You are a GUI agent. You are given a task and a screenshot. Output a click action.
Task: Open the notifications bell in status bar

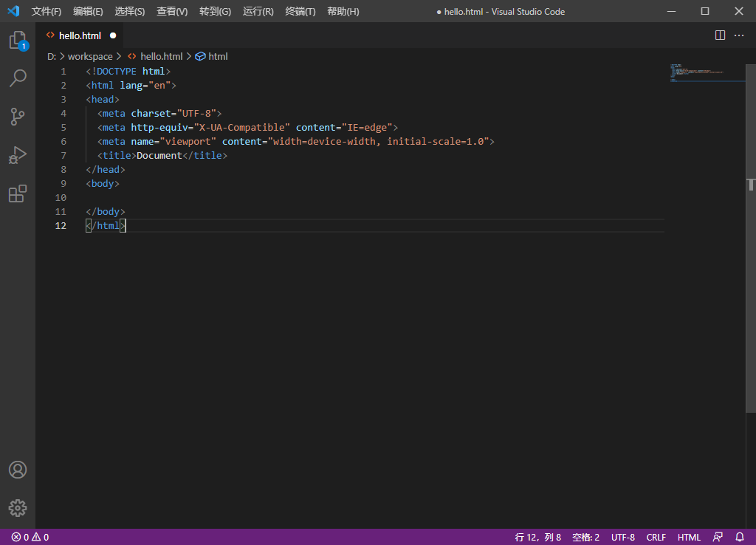click(x=740, y=537)
